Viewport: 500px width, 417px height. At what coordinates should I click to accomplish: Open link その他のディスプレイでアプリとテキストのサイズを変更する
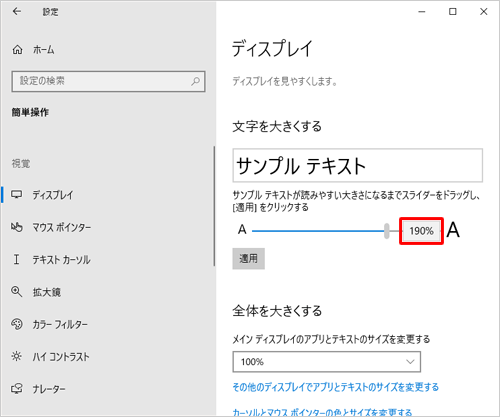click(x=335, y=387)
